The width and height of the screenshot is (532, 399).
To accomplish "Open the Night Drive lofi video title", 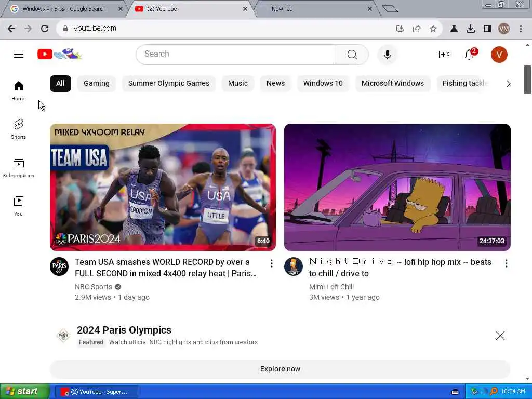I will click(x=400, y=268).
